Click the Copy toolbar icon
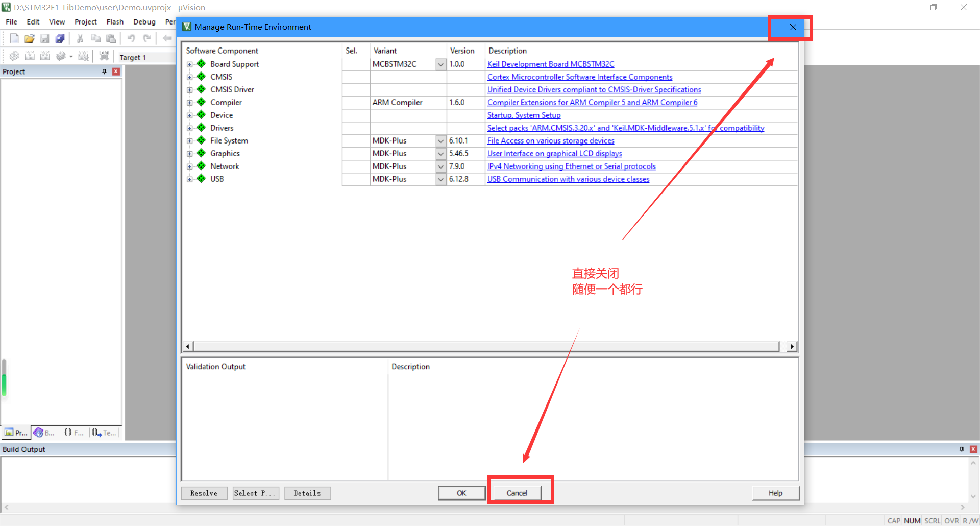The width and height of the screenshot is (980, 526). pos(95,38)
